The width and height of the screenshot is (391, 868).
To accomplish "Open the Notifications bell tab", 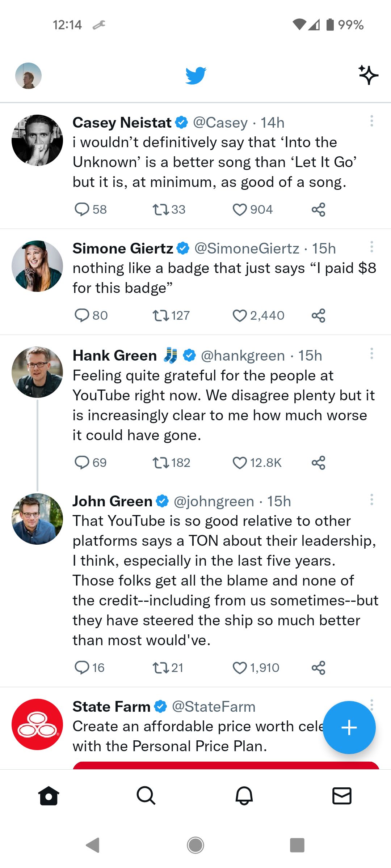I will click(244, 796).
